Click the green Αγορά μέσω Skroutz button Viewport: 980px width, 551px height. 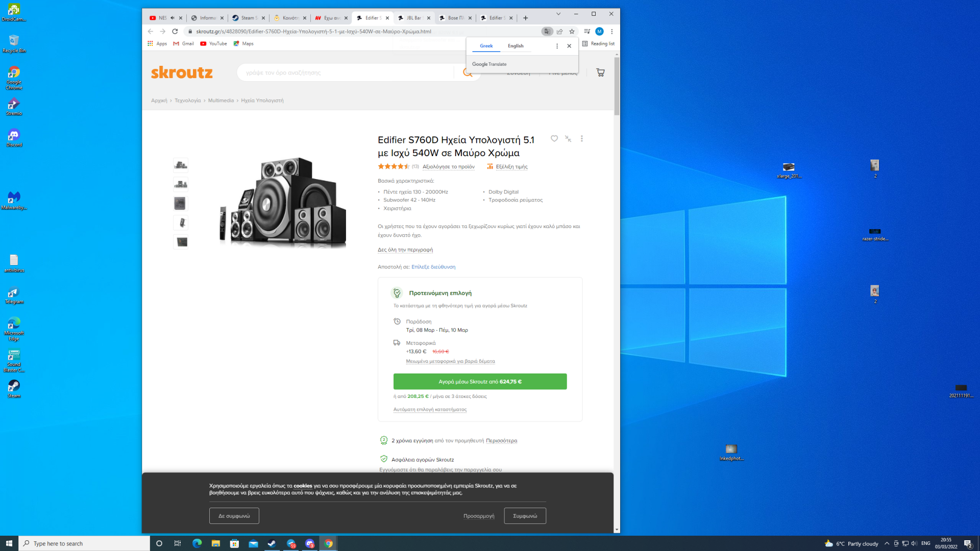pyautogui.click(x=480, y=382)
